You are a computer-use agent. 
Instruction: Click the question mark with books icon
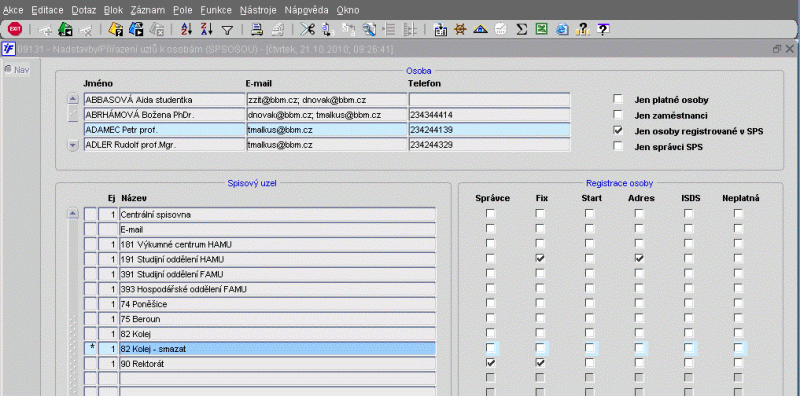pyautogui.click(x=582, y=30)
